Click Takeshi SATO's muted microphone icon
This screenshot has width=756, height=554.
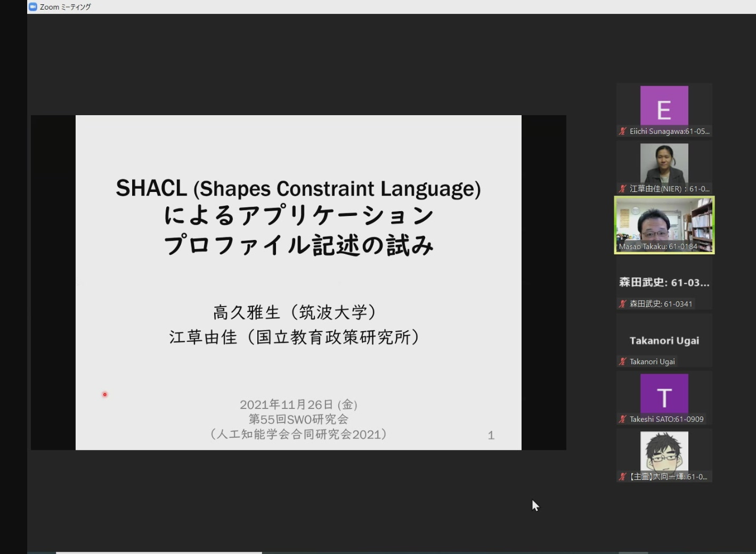click(622, 419)
